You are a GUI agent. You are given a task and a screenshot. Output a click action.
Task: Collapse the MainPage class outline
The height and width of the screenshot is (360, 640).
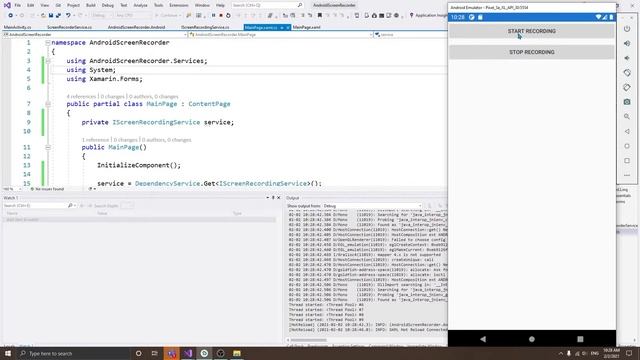click(48, 104)
